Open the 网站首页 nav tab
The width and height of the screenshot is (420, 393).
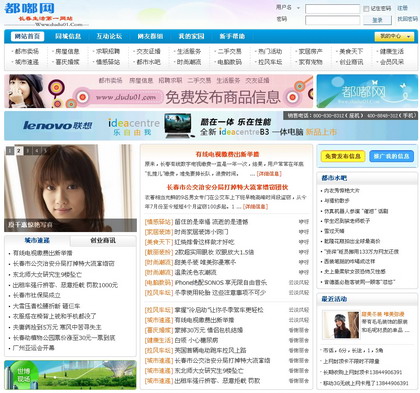coord(27,36)
